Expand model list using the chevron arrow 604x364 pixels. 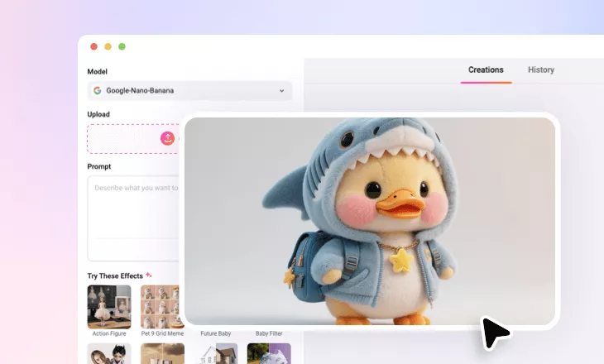click(281, 91)
